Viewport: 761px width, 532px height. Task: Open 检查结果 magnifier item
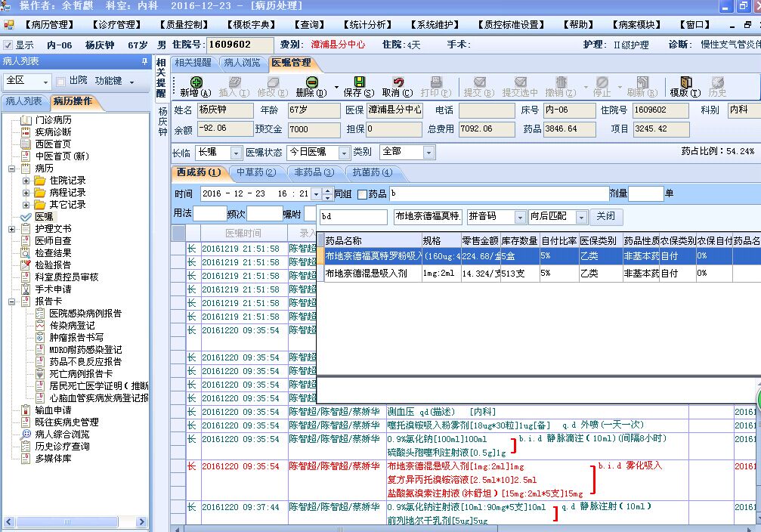pos(54,253)
